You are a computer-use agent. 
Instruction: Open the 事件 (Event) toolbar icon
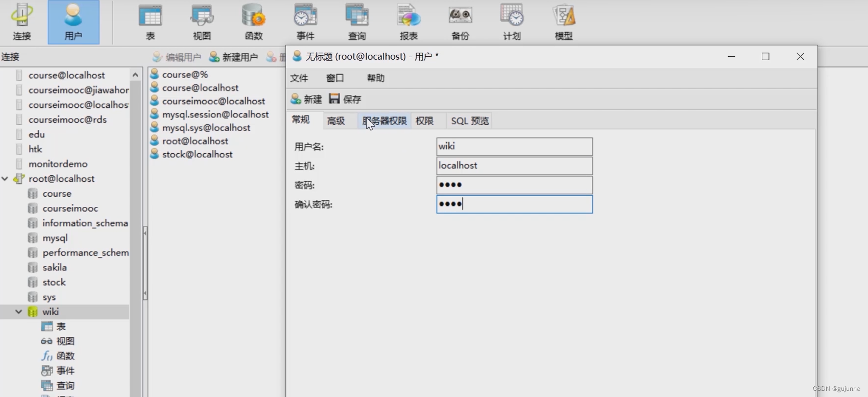pos(305,22)
